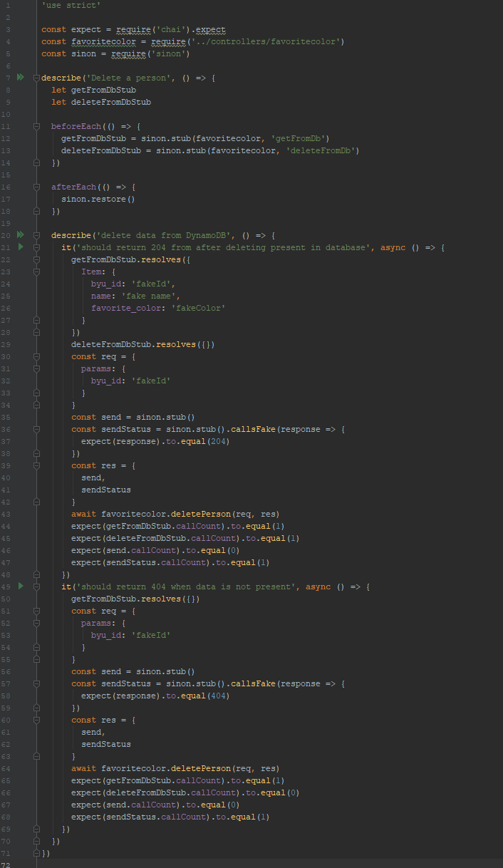Run the 'should return 404' test
The width and height of the screenshot is (503, 868).
21,586
